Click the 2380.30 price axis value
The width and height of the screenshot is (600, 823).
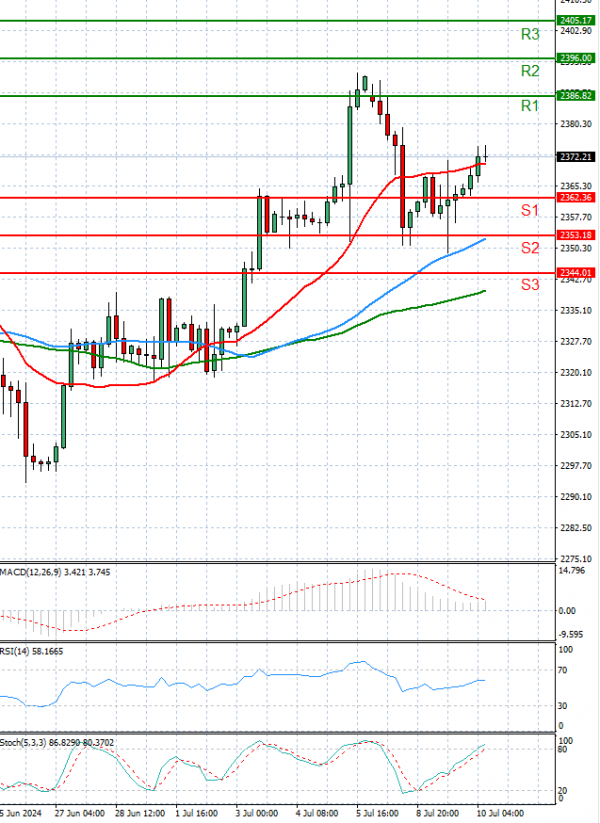point(576,124)
